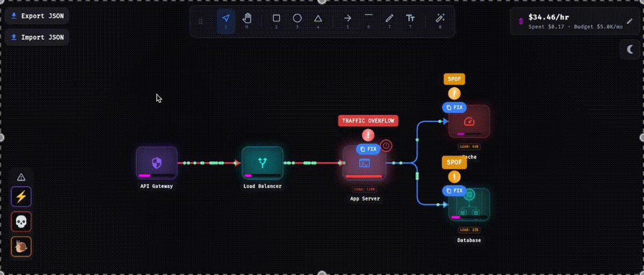The height and width of the screenshot is (275, 644).
Task: Select the App Server node
Action: pos(364,164)
